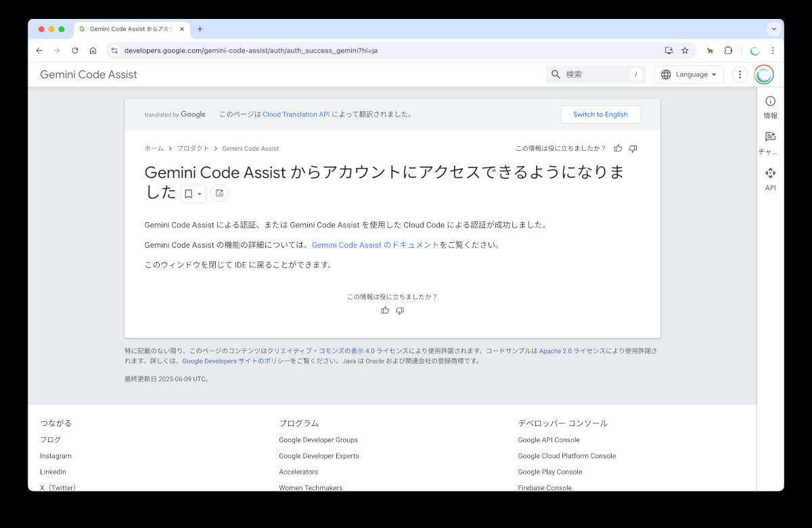Open Google Play Console link
The height and width of the screenshot is (528, 812).
(x=550, y=472)
